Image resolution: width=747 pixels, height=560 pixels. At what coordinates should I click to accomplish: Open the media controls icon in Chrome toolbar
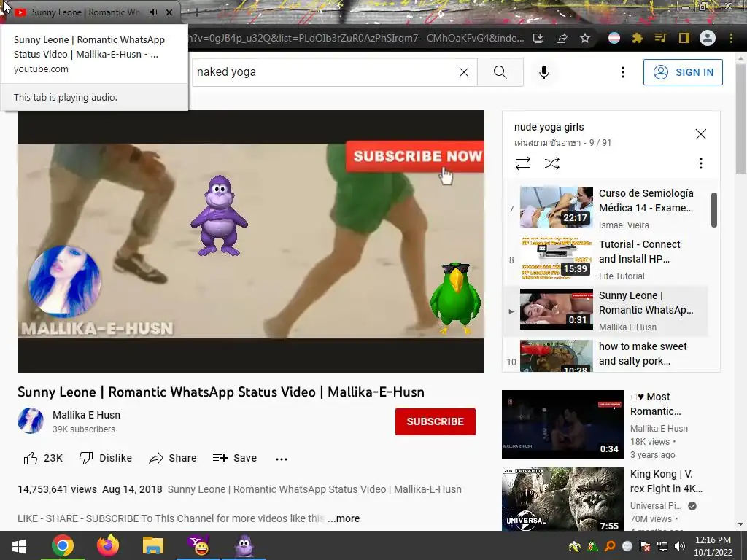tap(660, 38)
